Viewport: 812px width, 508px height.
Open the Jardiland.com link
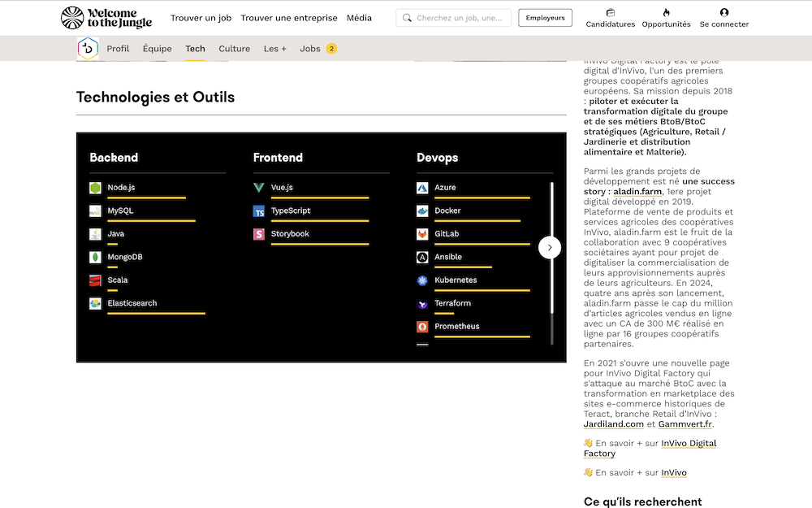point(613,423)
